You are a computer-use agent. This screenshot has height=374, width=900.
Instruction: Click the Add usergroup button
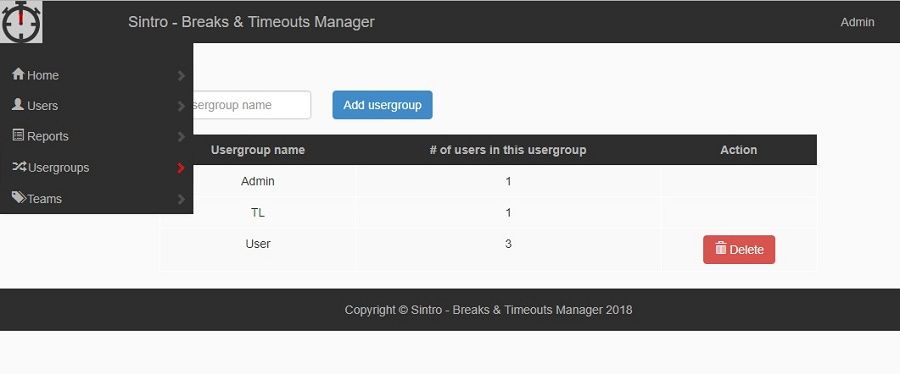382,105
